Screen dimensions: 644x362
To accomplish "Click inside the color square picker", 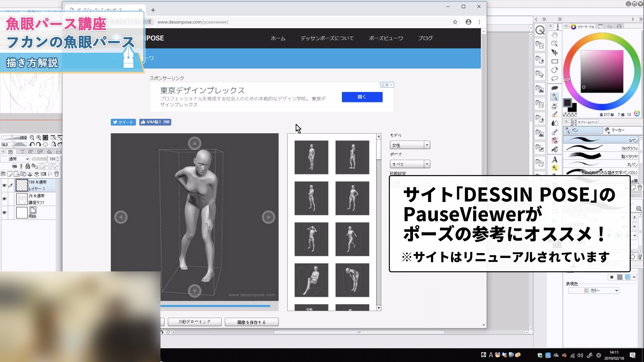I will click(x=601, y=71).
